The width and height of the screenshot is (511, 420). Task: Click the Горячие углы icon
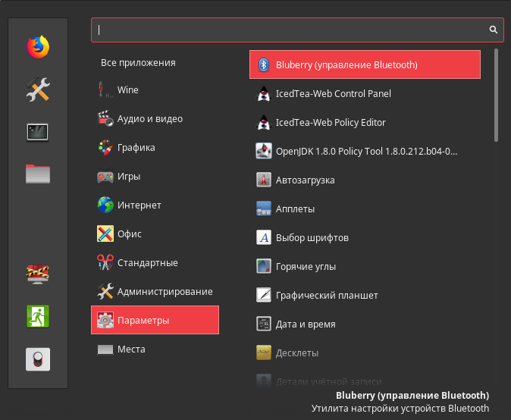(x=264, y=266)
